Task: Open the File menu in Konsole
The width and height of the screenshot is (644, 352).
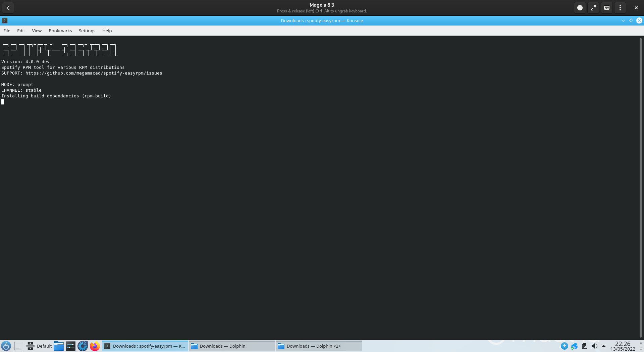Action: (7, 31)
